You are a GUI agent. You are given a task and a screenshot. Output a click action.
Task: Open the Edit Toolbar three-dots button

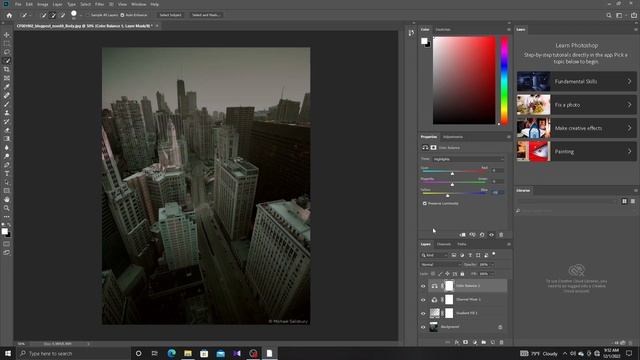coord(7,217)
